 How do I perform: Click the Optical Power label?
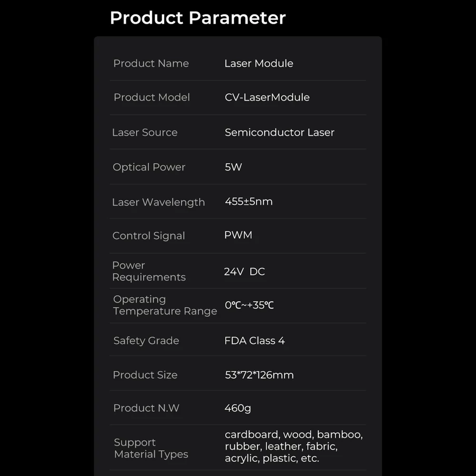coord(149,167)
